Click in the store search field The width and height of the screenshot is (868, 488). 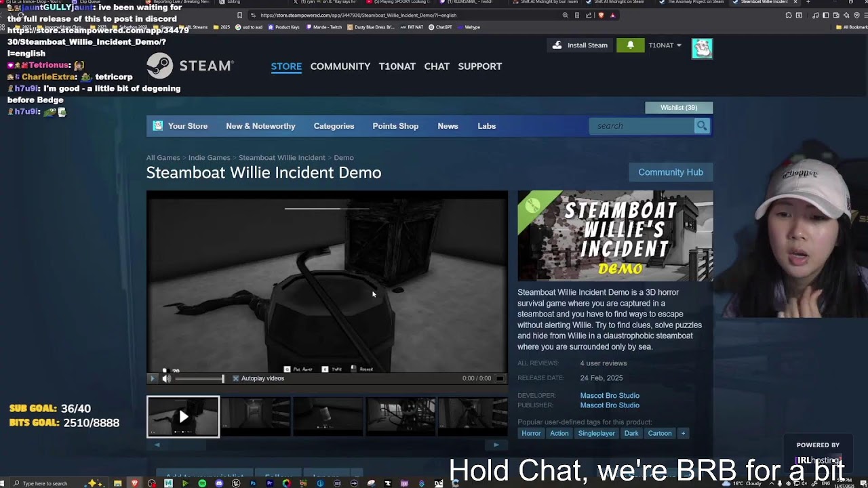point(642,126)
